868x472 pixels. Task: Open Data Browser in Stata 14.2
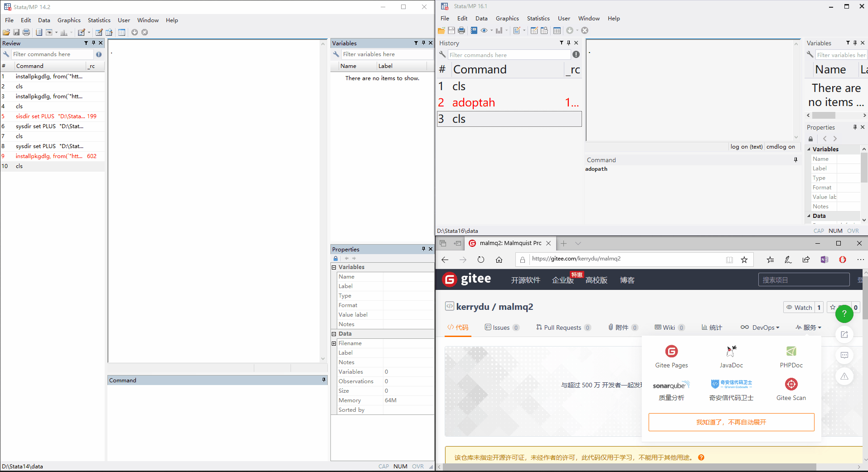[109, 32]
